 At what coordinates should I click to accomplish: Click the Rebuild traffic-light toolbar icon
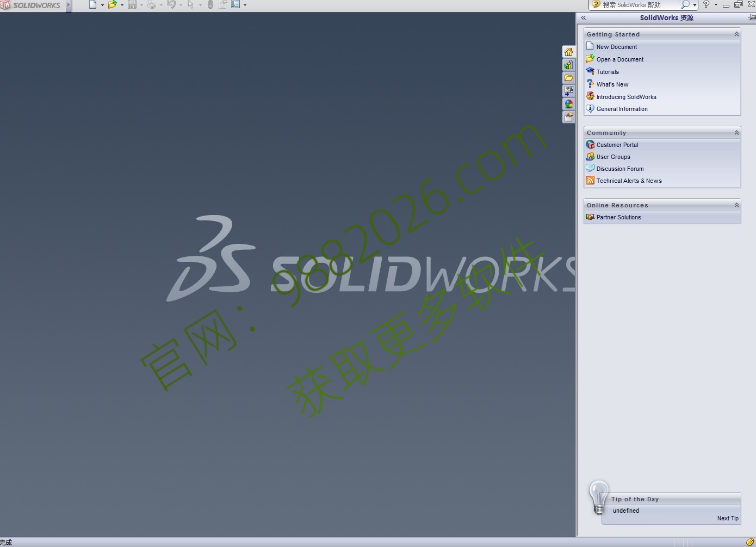click(x=210, y=5)
